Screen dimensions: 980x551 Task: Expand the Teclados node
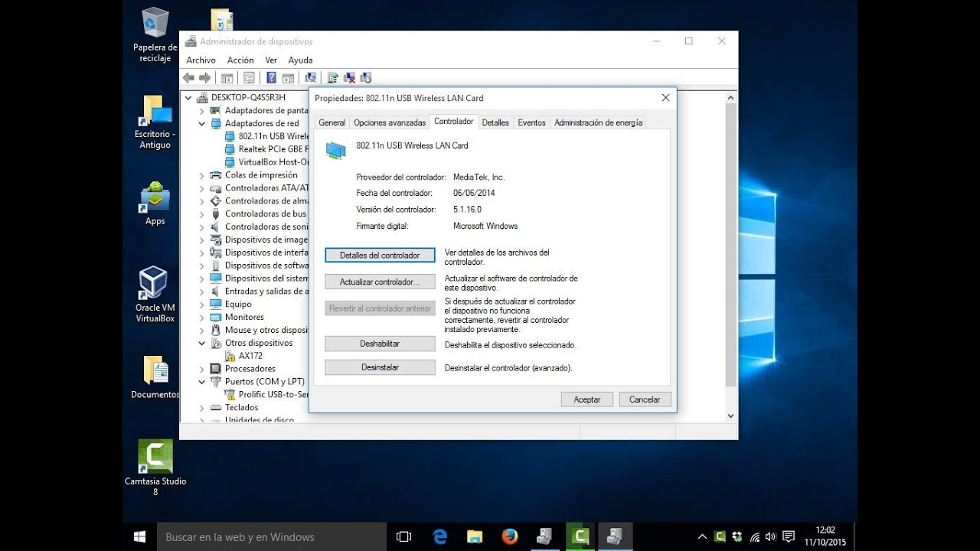(202, 408)
